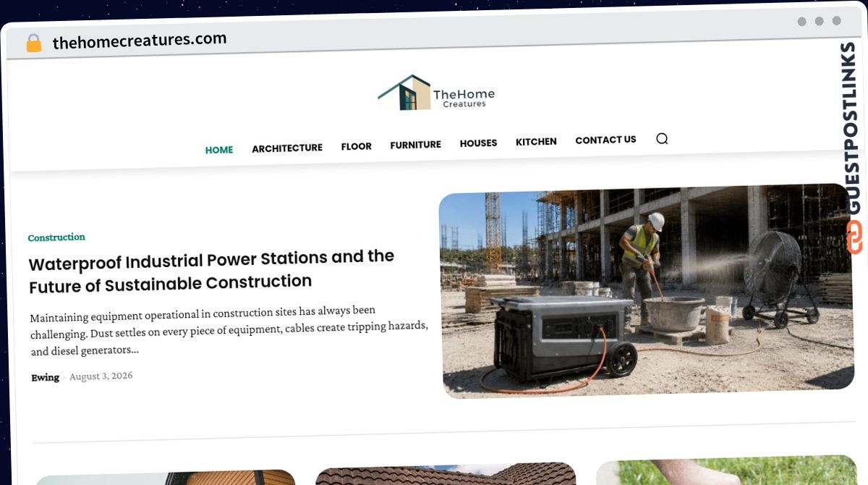The height and width of the screenshot is (485, 868).
Task: Open the green grass article thumbnail
Action: point(727,471)
